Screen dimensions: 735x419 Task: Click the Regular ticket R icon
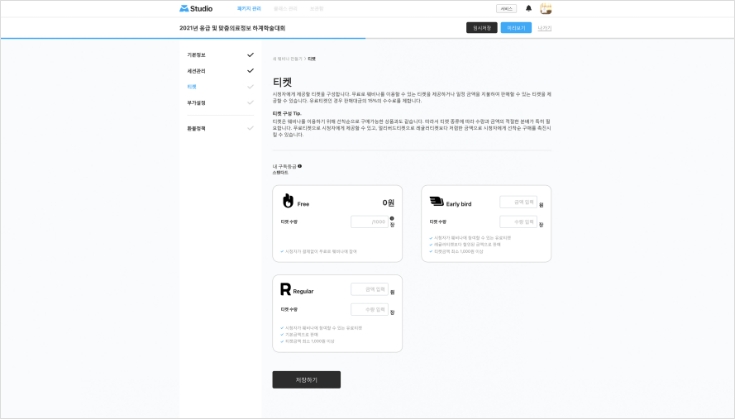tap(285, 289)
